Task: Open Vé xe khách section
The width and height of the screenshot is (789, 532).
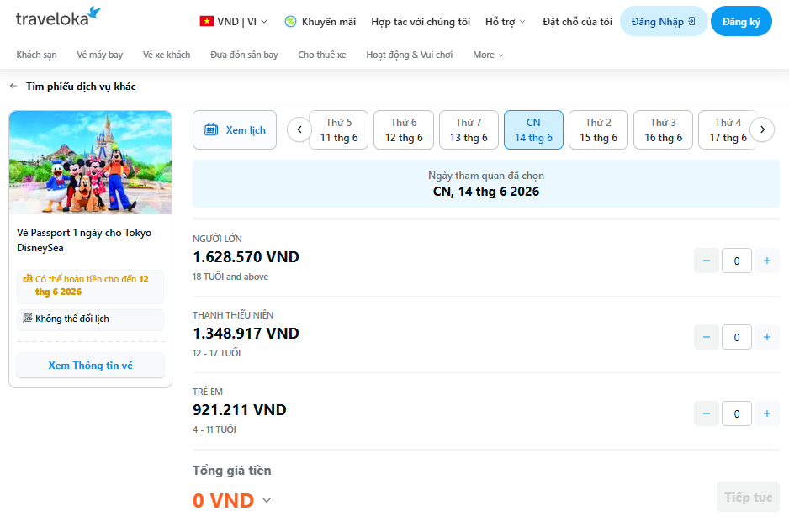Action: (167, 55)
